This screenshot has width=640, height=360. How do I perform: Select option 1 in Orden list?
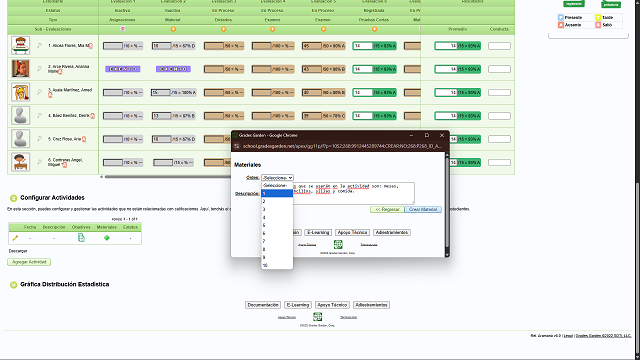(x=277, y=193)
